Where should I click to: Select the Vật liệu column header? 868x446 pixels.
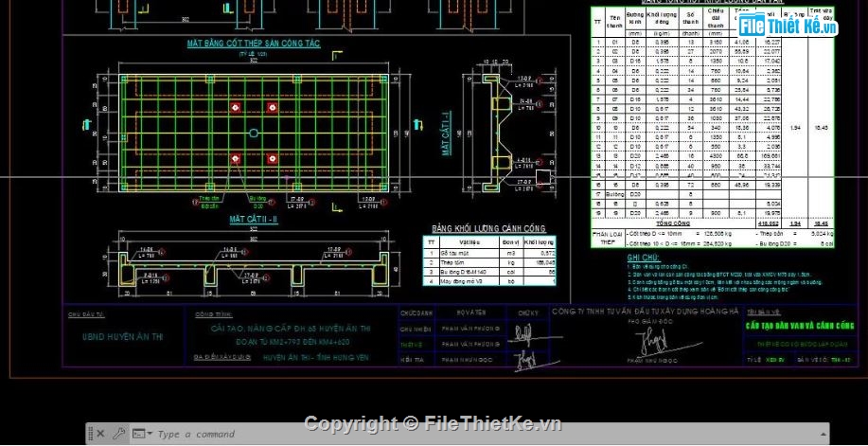click(469, 241)
